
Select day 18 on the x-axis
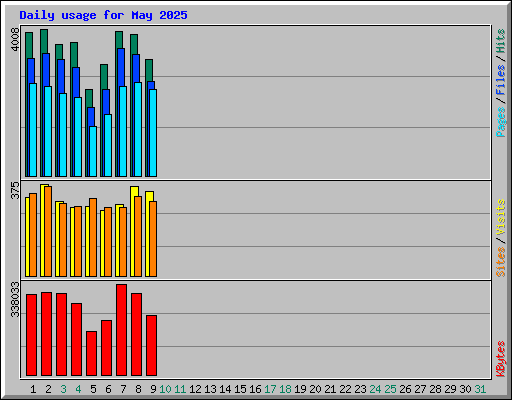coord(285,389)
